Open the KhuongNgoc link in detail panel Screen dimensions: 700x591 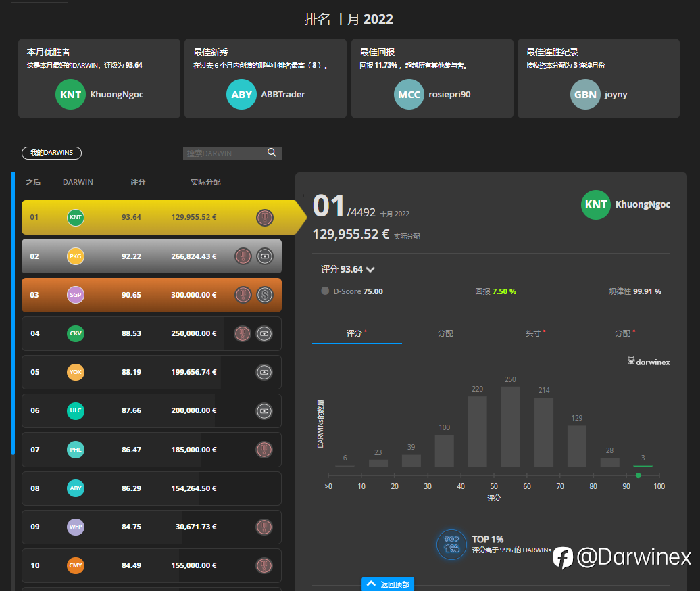643,204
